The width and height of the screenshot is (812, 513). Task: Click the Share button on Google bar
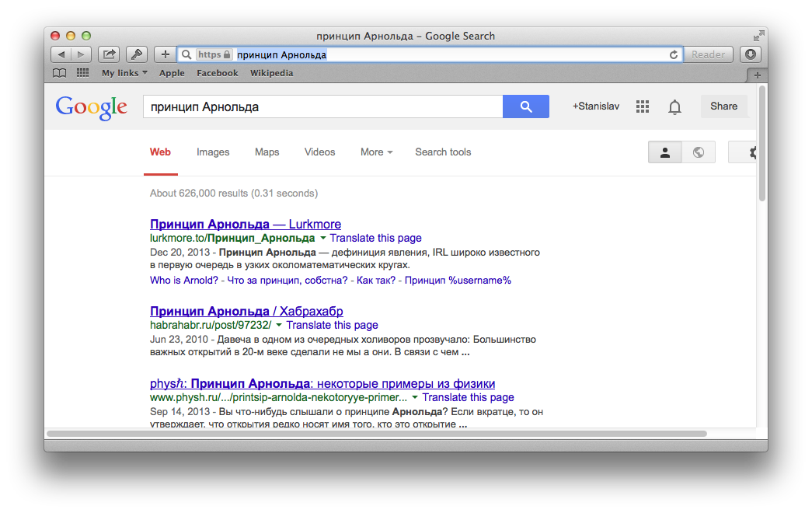click(723, 106)
